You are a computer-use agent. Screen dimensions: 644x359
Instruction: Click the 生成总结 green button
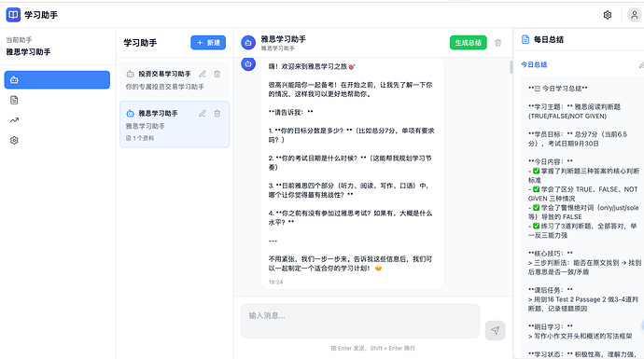(x=469, y=43)
